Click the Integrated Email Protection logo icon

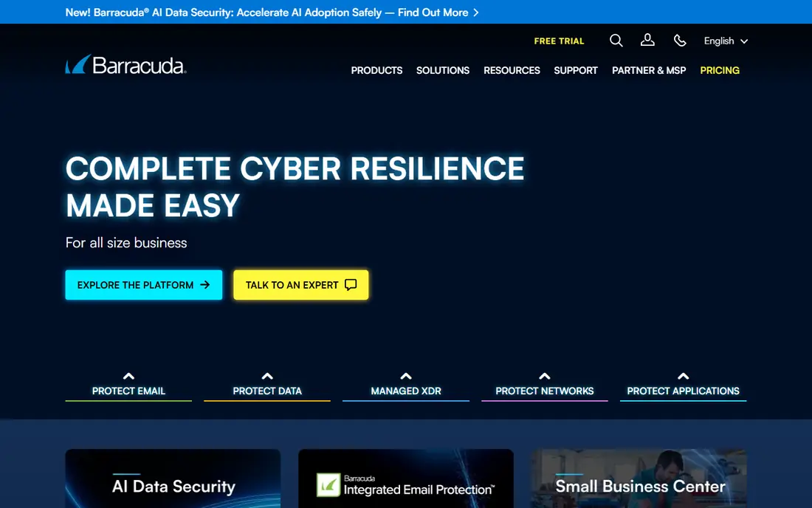point(328,485)
